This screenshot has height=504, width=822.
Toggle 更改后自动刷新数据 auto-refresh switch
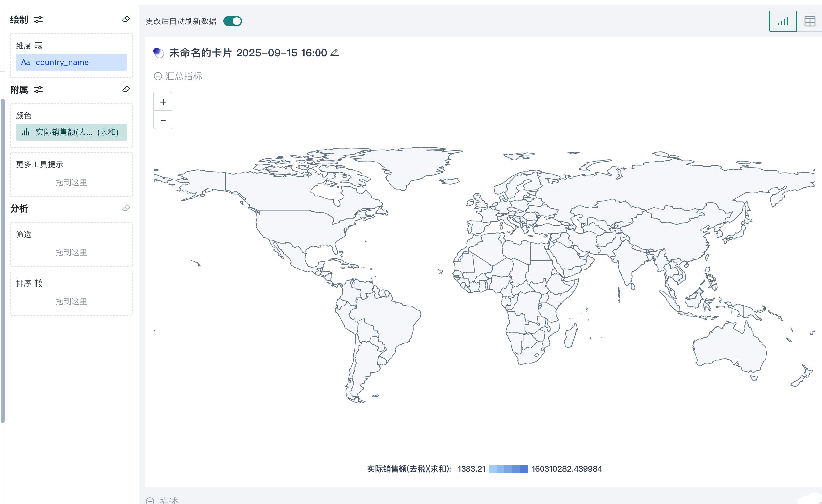[233, 21]
